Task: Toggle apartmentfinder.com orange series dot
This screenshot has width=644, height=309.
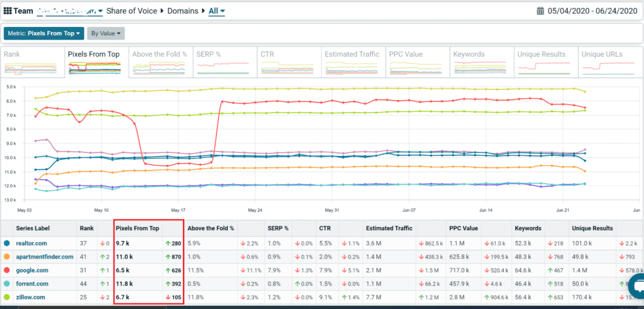Action: 6,257
